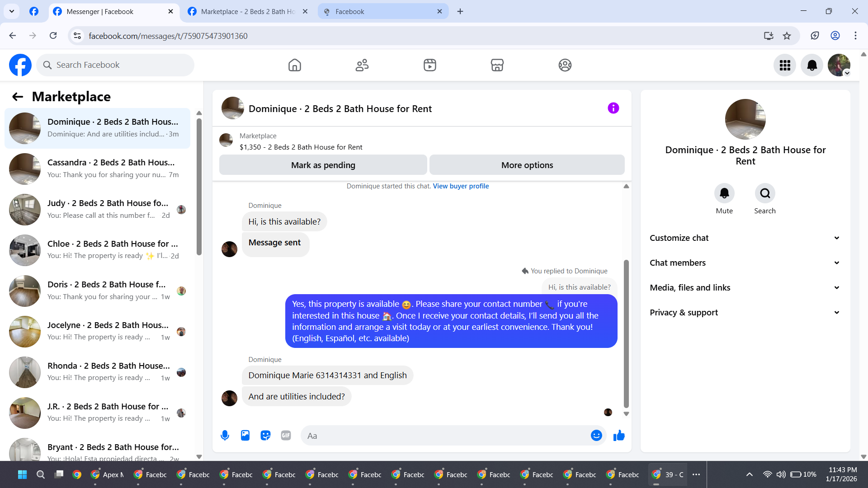The width and height of the screenshot is (868, 488).
Task: Attach a photo using image icon
Action: 245,436
